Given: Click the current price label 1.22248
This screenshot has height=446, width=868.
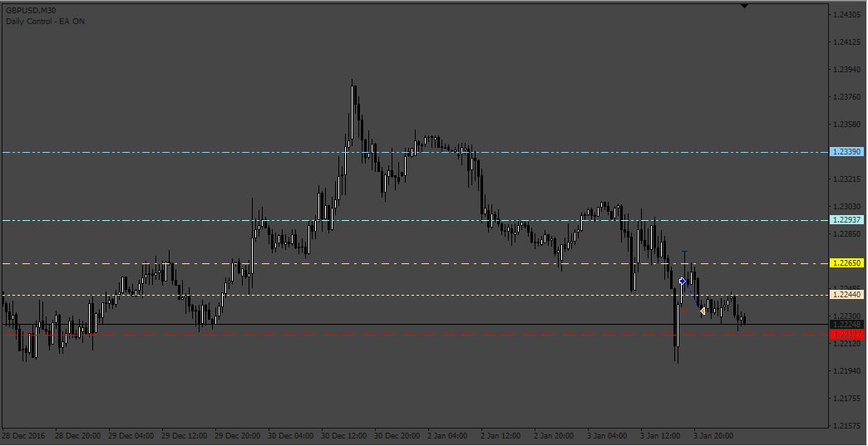Looking at the screenshot, I should 846,325.
